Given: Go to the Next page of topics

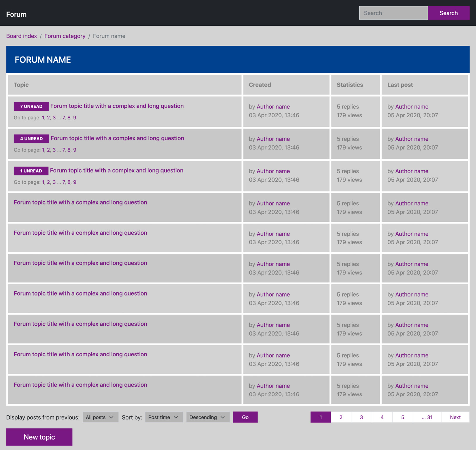Looking at the screenshot, I should (x=455, y=417).
